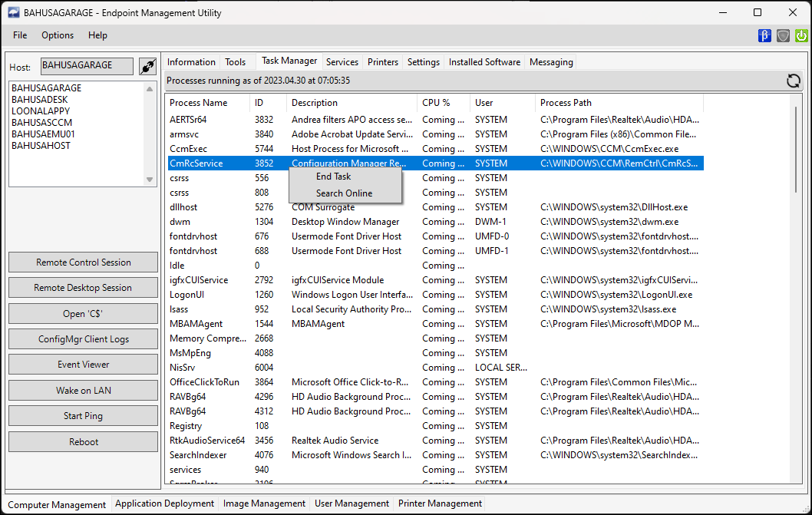812x515 pixels.
Task: Click host list scroll down arrow
Action: [150, 180]
